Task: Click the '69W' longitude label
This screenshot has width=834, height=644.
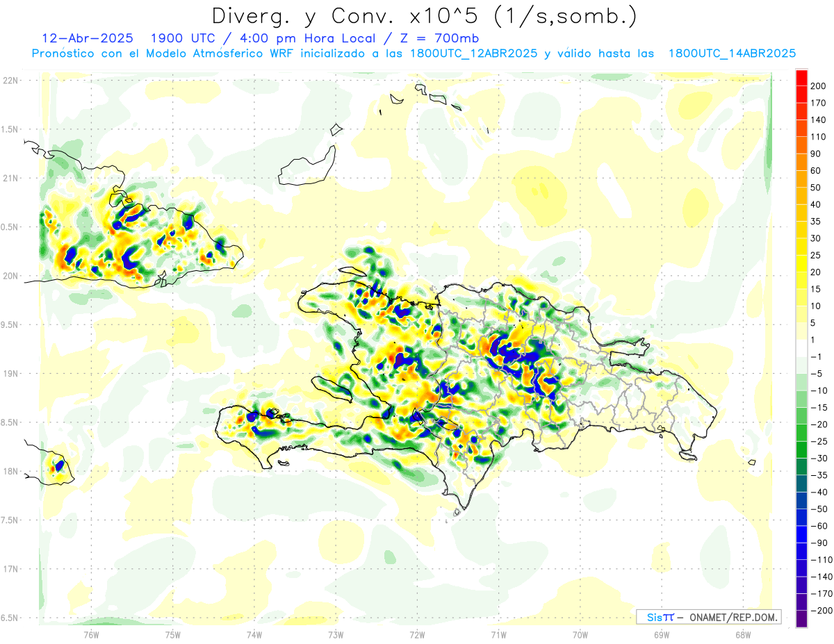Action: pyautogui.click(x=662, y=635)
